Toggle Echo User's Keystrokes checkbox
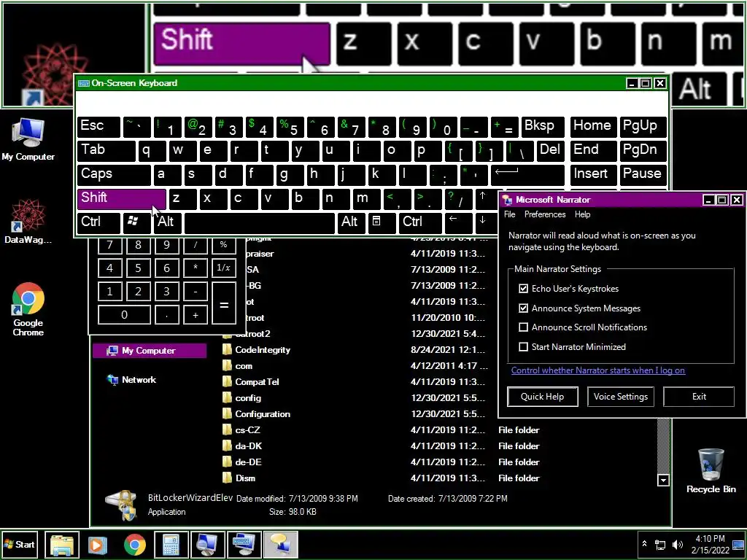Screen dimensions: 747x560 tap(523, 289)
